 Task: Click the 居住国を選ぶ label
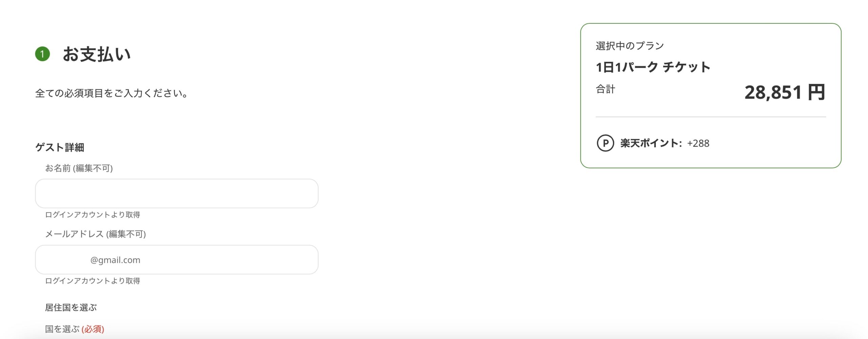point(71,308)
